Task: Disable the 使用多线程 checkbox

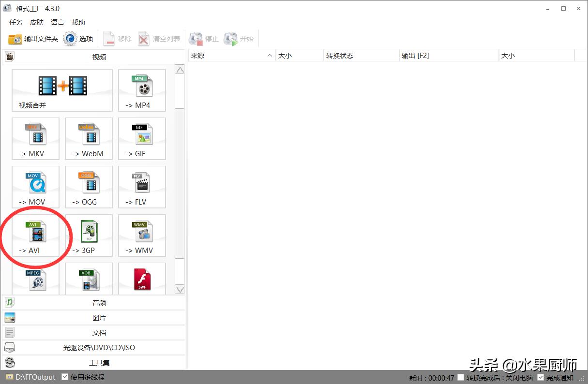Action: [65, 377]
